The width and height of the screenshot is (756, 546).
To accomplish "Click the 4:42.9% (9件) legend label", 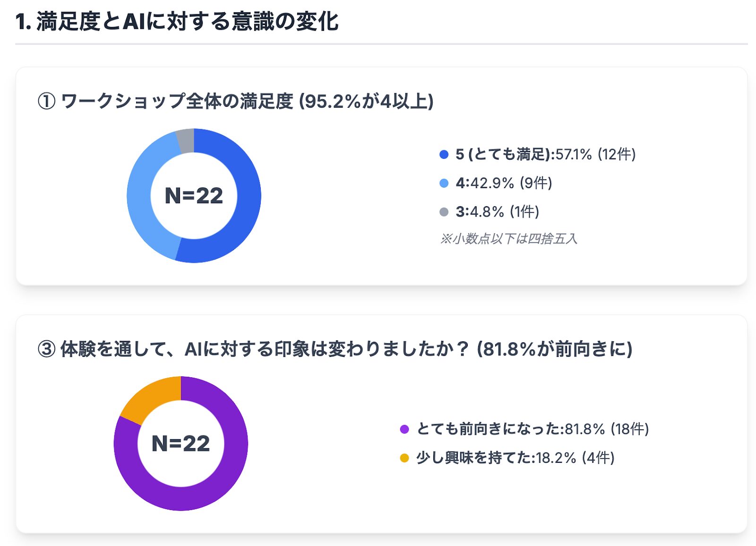I will coord(504,183).
